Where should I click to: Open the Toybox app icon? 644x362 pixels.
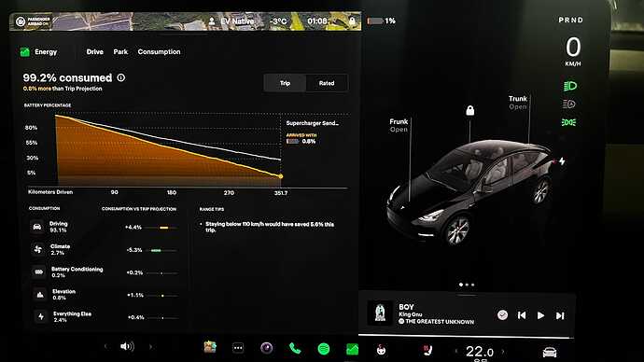pos(210,347)
